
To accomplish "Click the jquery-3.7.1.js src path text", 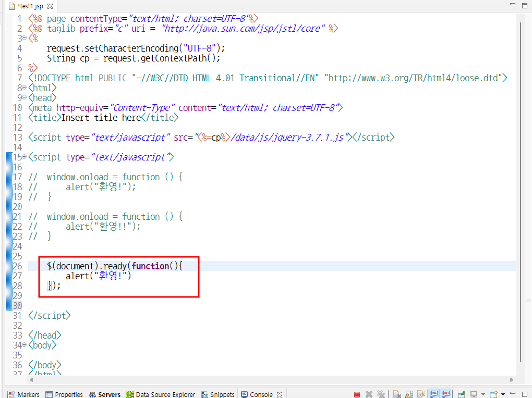I will [287, 138].
